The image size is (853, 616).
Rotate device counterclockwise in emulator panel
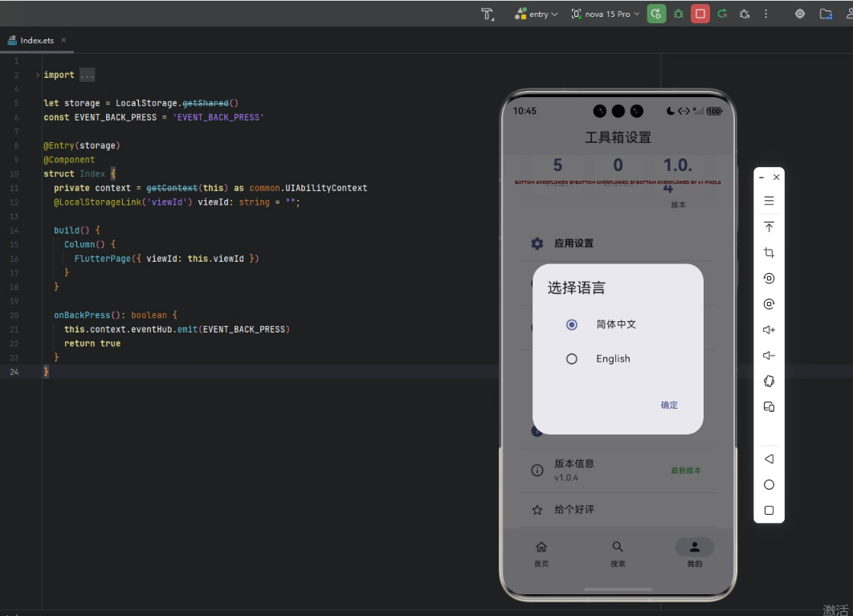tap(769, 278)
